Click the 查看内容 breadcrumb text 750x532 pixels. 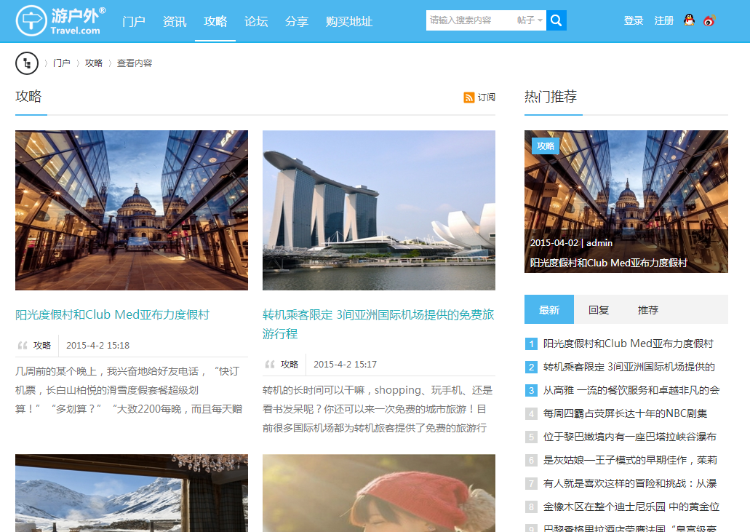click(134, 63)
